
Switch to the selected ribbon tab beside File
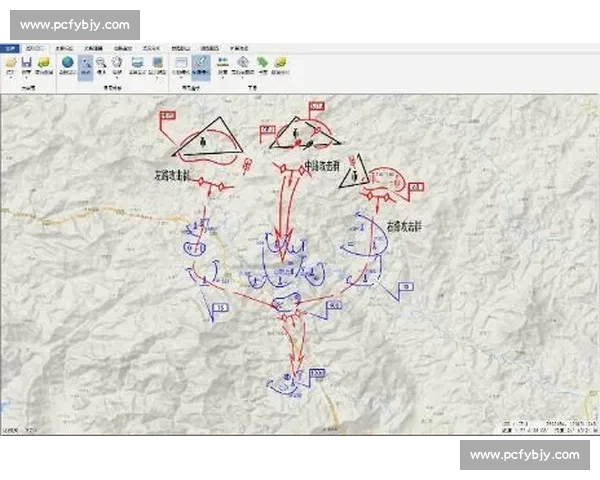(35, 47)
